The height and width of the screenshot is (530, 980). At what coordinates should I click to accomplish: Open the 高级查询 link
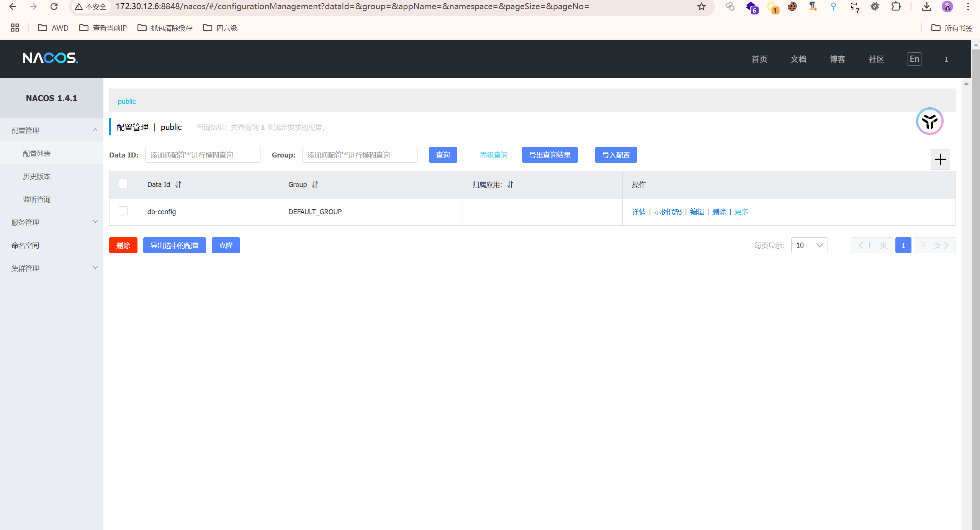point(494,155)
